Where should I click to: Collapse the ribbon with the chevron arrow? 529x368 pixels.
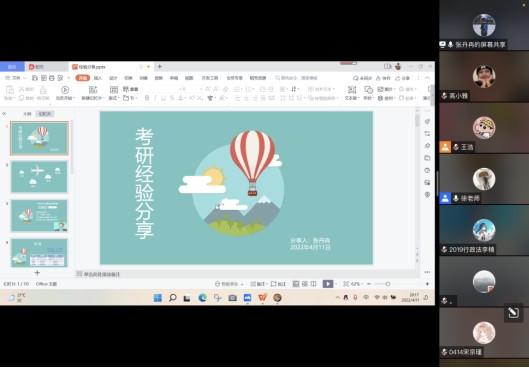427,78
